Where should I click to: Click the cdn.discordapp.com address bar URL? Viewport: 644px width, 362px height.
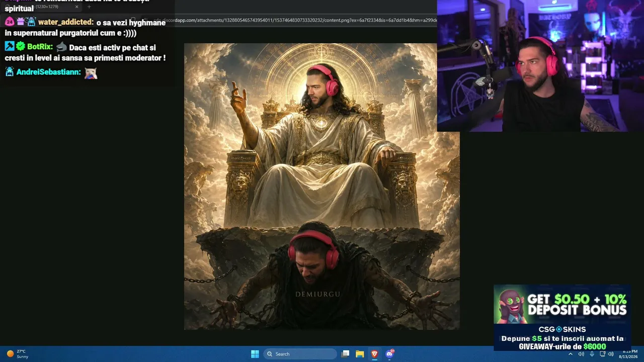295,20
